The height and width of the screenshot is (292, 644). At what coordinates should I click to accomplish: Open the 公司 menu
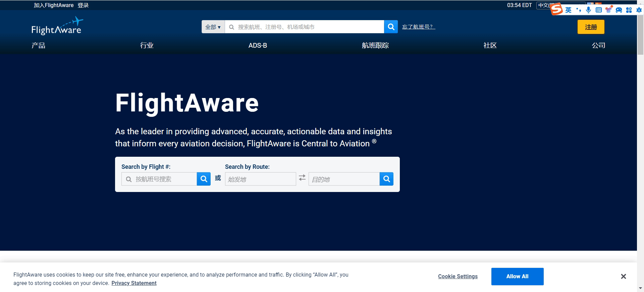598,45
